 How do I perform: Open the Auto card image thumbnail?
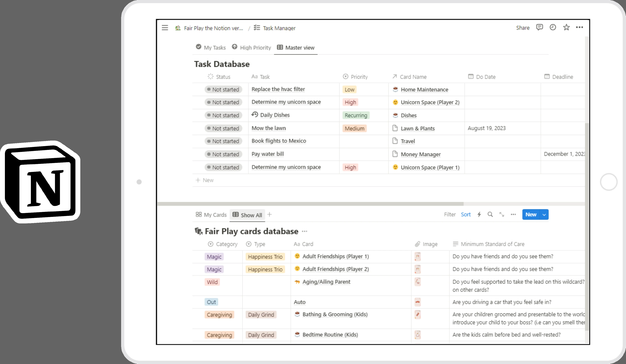[418, 302]
